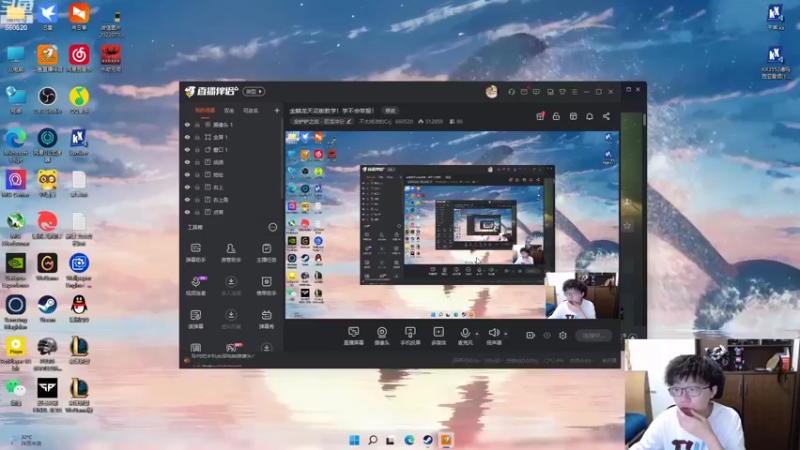Open the settings gear in the bottom bar
This screenshot has width=800, height=450.
click(x=563, y=335)
